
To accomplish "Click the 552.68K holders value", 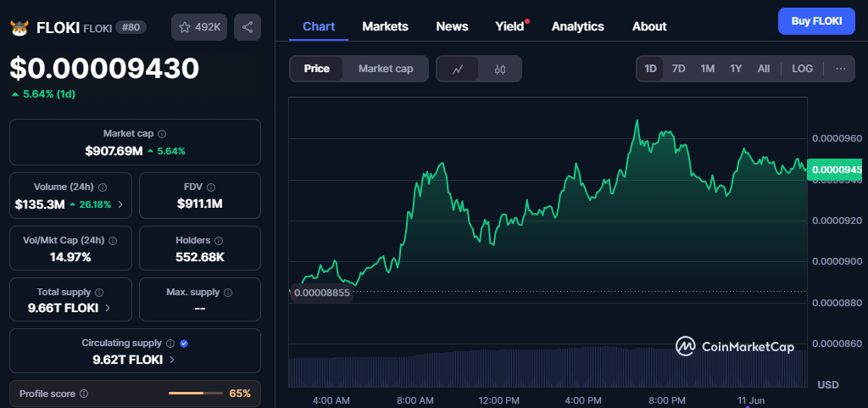I will 200,257.
